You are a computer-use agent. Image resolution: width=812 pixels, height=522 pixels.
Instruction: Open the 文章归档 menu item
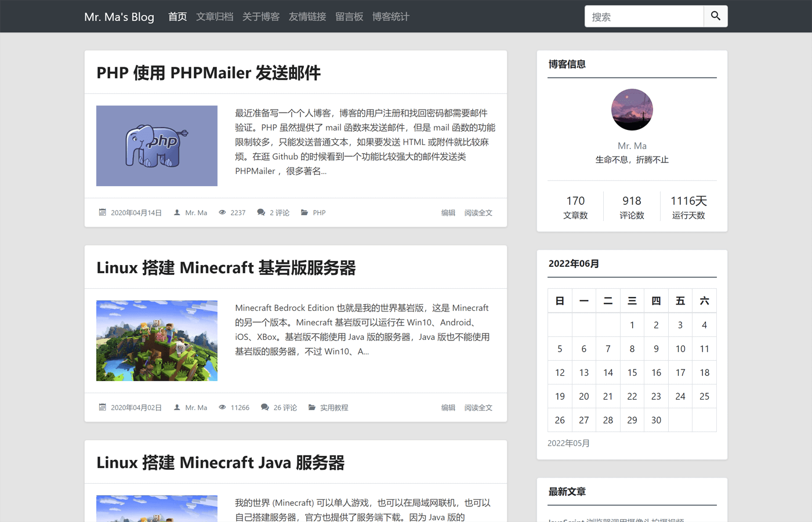[215, 17]
